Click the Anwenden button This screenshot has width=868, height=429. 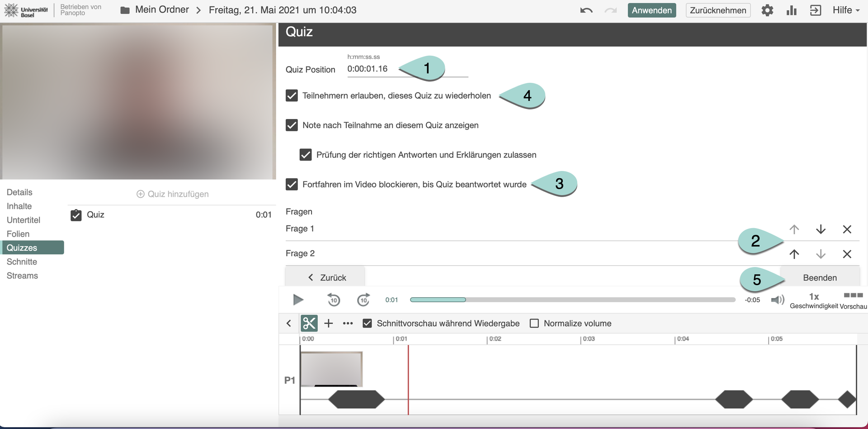pyautogui.click(x=651, y=10)
